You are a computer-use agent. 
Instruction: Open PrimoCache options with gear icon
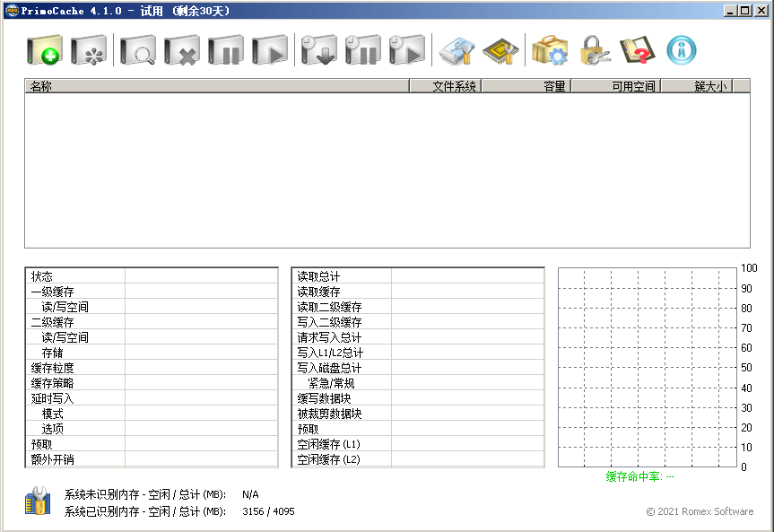pos(550,50)
